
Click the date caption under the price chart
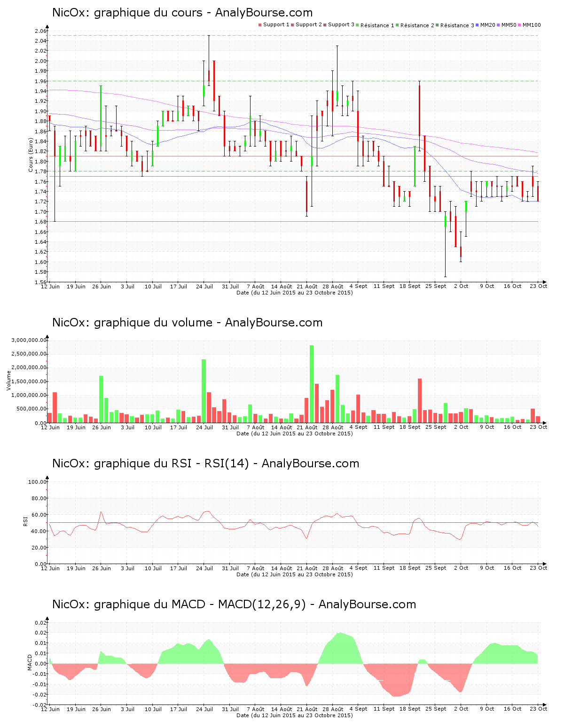tap(295, 293)
